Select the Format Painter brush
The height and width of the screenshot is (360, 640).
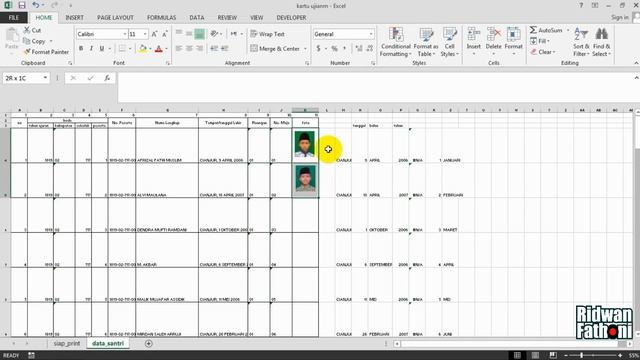(27, 52)
